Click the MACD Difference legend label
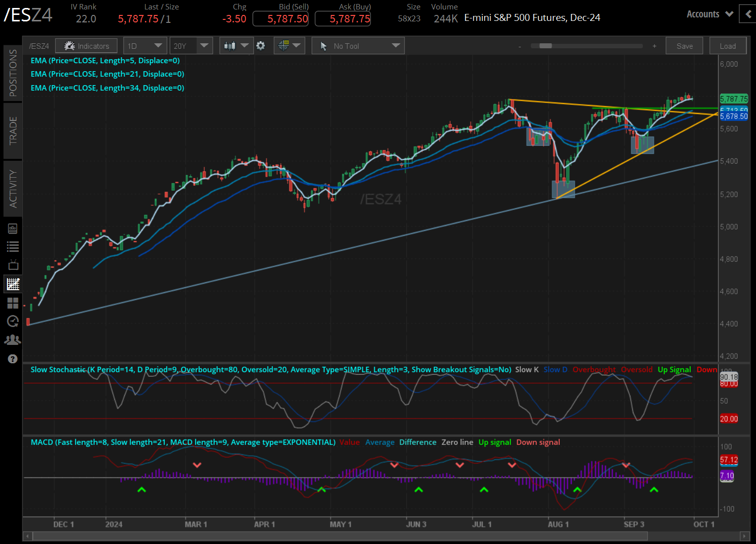This screenshot has height=544, width=756. (x=418, y=442)
